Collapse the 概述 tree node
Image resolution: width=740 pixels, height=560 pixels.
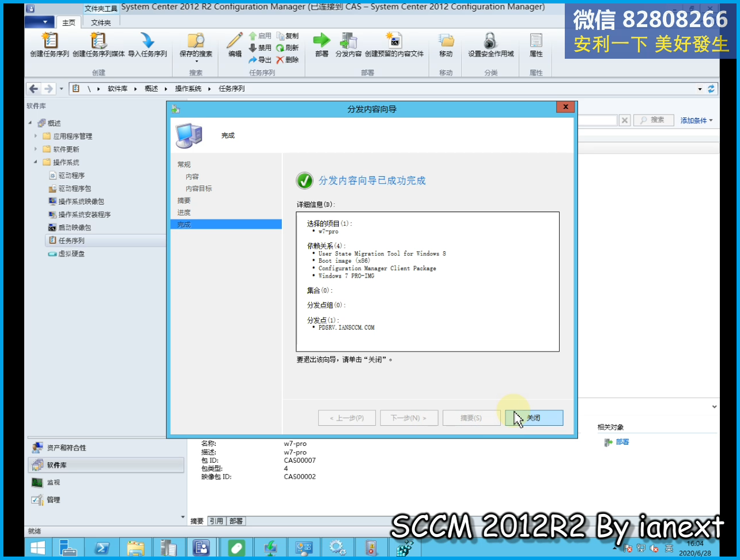31,123
